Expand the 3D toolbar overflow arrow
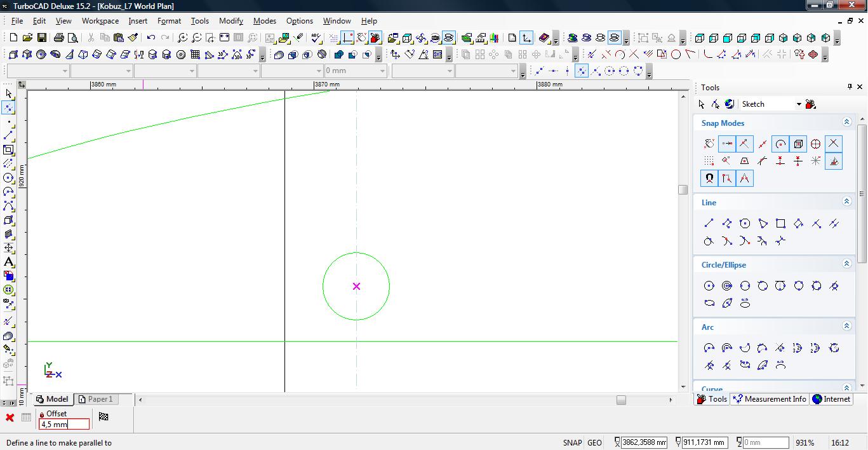This screenshot has height=450, width=868. pyautogui.click(x=262, y=55)
